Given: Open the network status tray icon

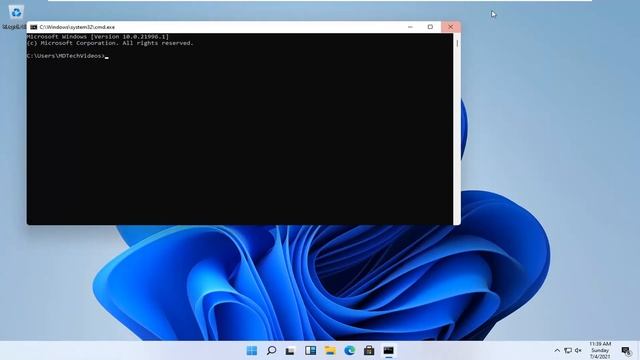Looking at the screenshot, I should [568, 351].
